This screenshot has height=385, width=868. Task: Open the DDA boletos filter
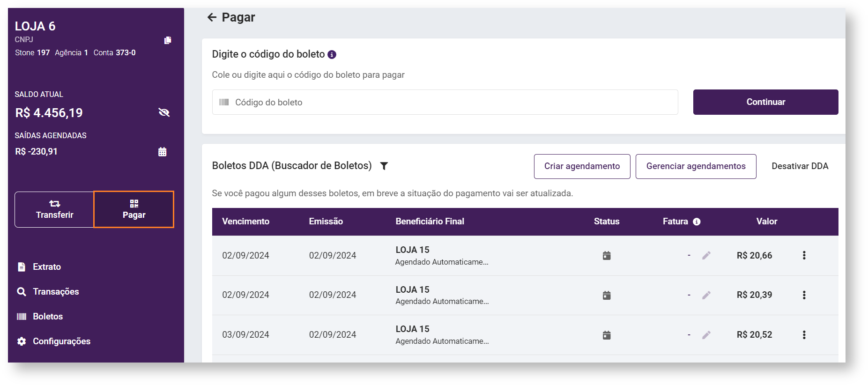tap(384, 166)
